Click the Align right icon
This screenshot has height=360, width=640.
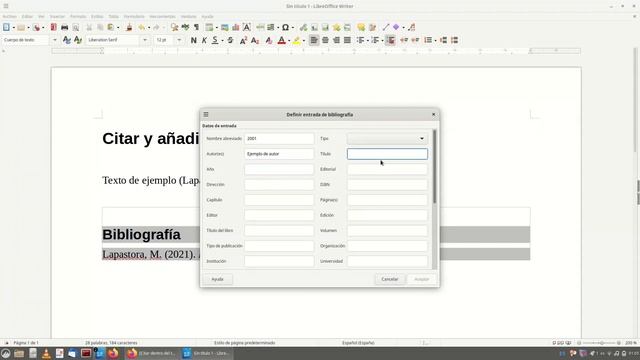(x=336, y=40)
